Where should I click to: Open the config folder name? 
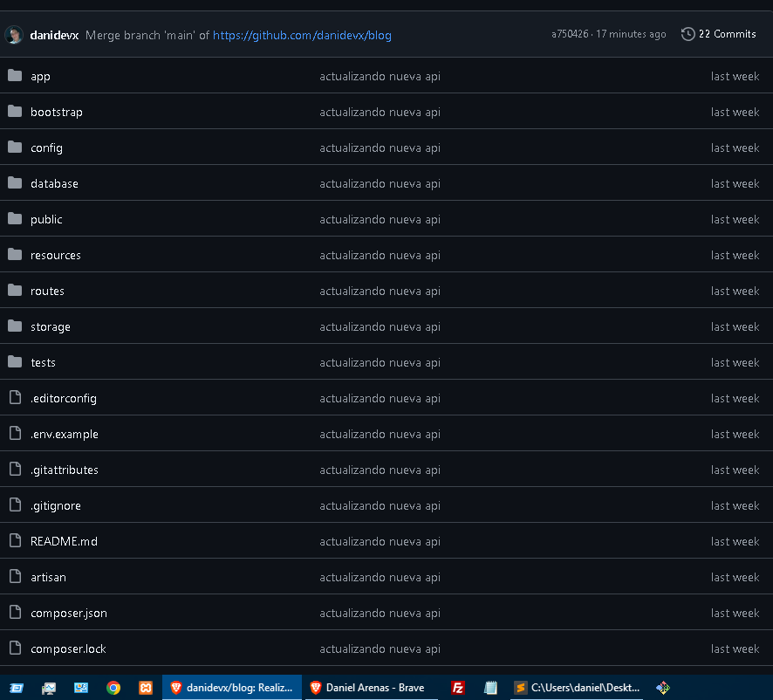point(46,148)
